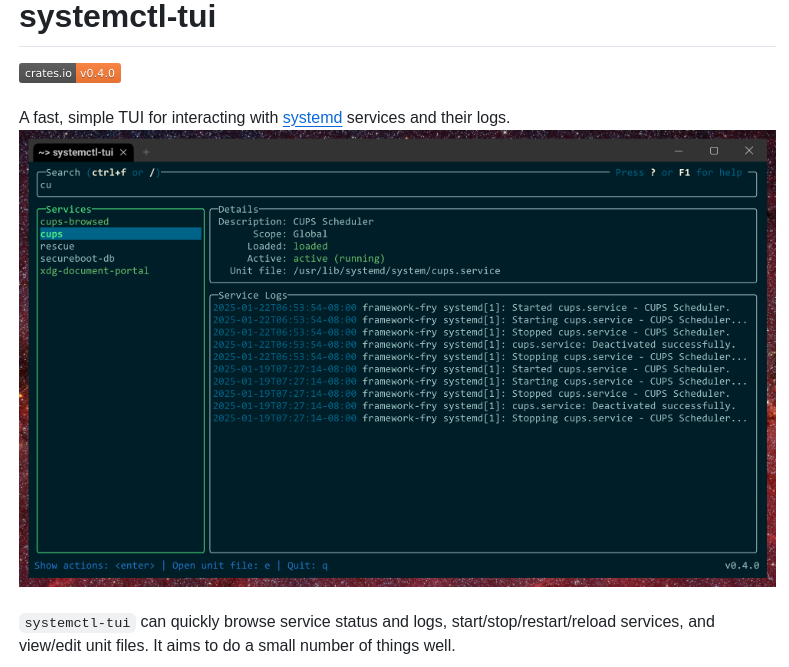Viewport: 789px width, 667px height.
Task: Click log line 'Starting cups.service' dated 2025-01-22
Action: coord(480,320)
